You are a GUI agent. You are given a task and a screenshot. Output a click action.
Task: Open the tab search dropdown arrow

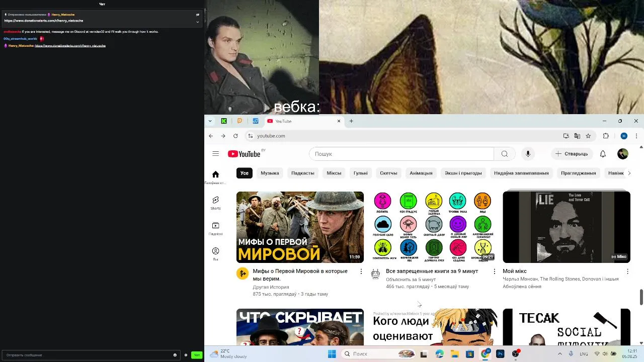(210, 121)
